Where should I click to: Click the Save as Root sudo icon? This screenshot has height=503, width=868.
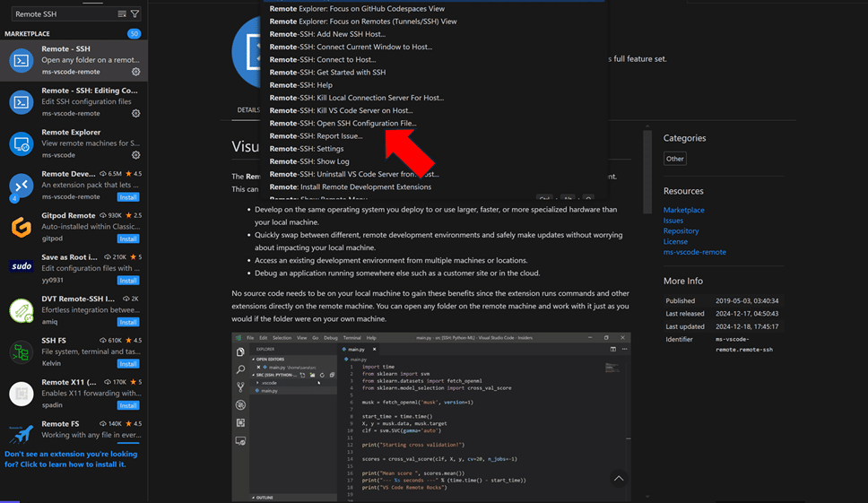[21, 266]
